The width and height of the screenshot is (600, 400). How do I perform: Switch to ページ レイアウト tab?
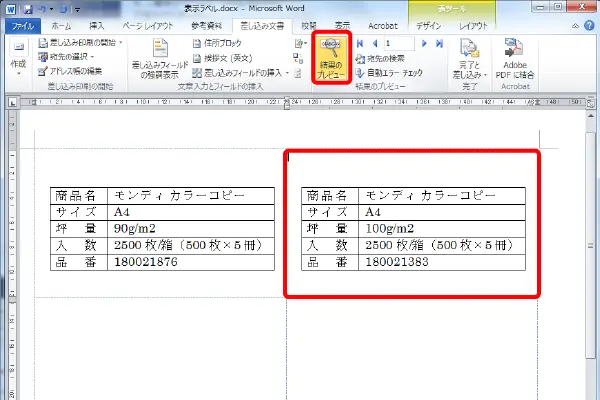tap(148, 26)
